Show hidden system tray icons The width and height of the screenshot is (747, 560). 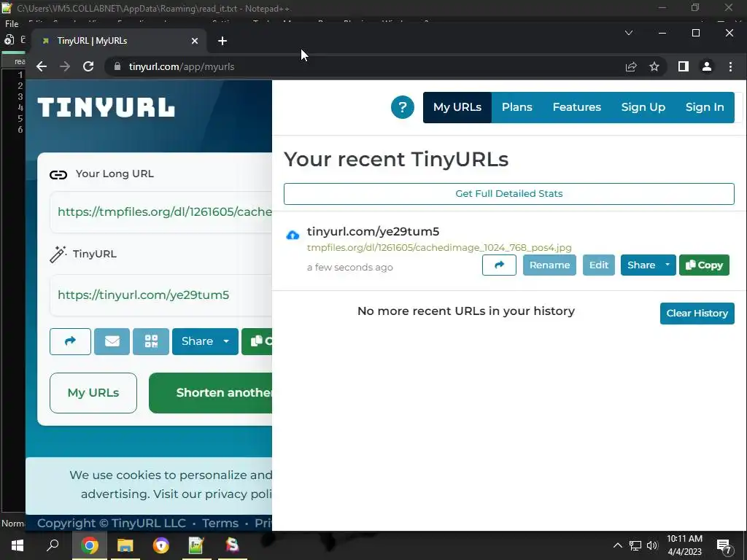[617, 545]
